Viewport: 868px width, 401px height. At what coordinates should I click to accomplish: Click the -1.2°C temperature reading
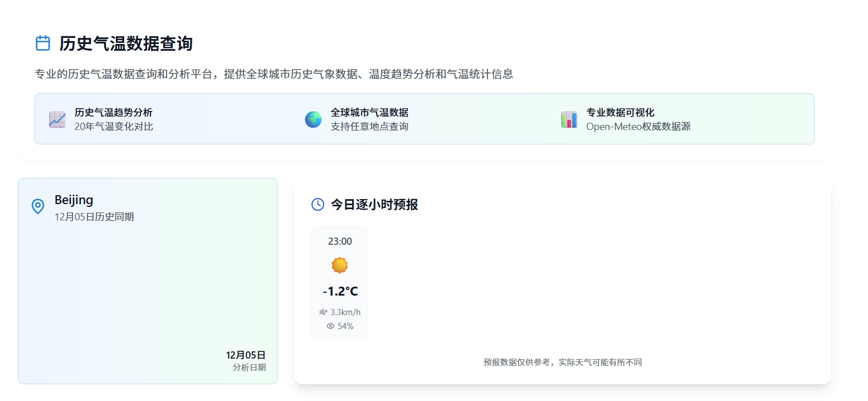(x=339, y=291)
